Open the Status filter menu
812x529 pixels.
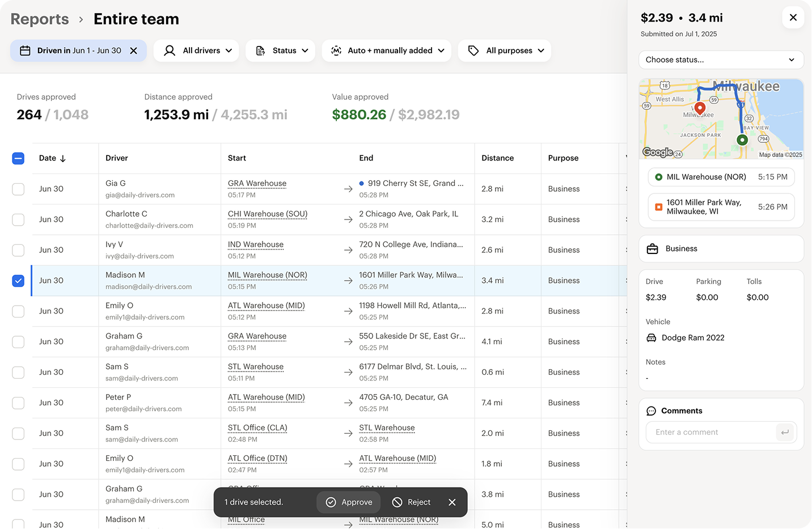[281, 51]
